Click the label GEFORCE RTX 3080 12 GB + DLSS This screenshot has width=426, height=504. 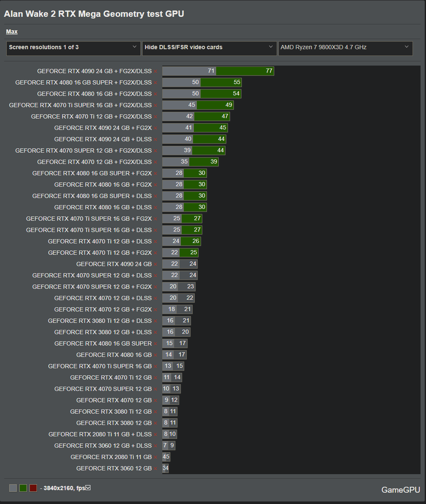[103, 332]
